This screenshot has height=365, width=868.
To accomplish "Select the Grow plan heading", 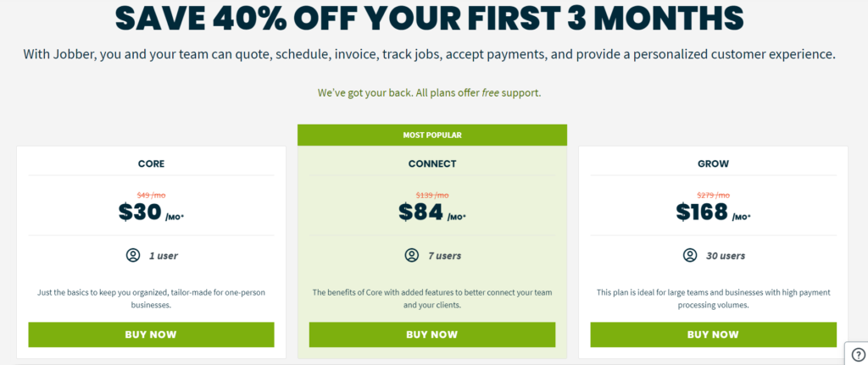I will click(713, 163).
